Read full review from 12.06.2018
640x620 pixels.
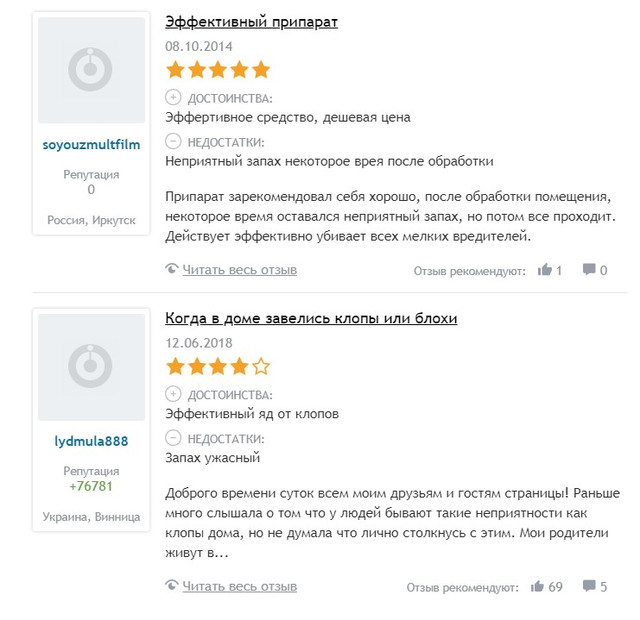pyautogui.click(x=240, y=586)
